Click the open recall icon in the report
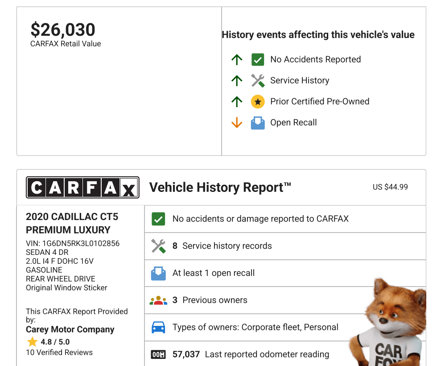The image size is (445, 366). (x=158, y=273)
